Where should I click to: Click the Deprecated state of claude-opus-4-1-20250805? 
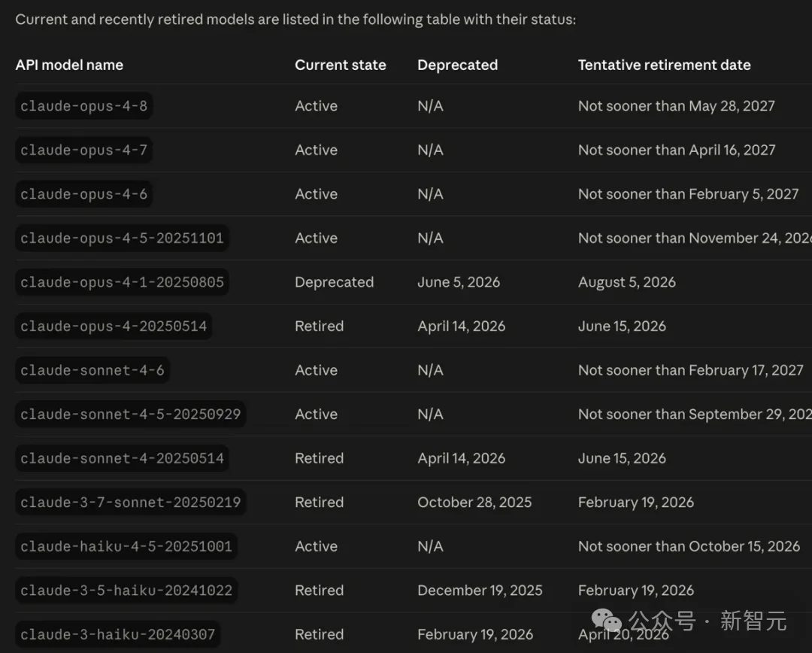click(x=334, y=282)
